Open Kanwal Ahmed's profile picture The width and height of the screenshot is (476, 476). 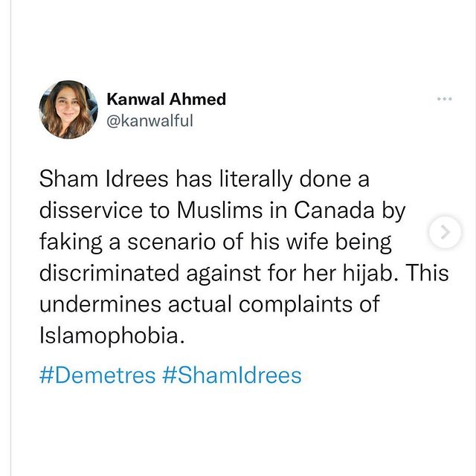68,110
